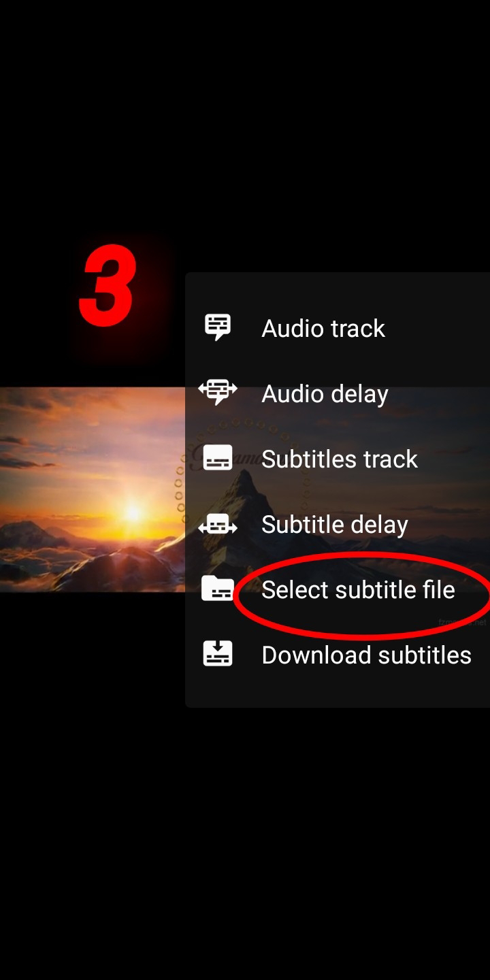Click the red number 3 marker
This screenshot has width=490, height=980.
[x=108, y=285]
